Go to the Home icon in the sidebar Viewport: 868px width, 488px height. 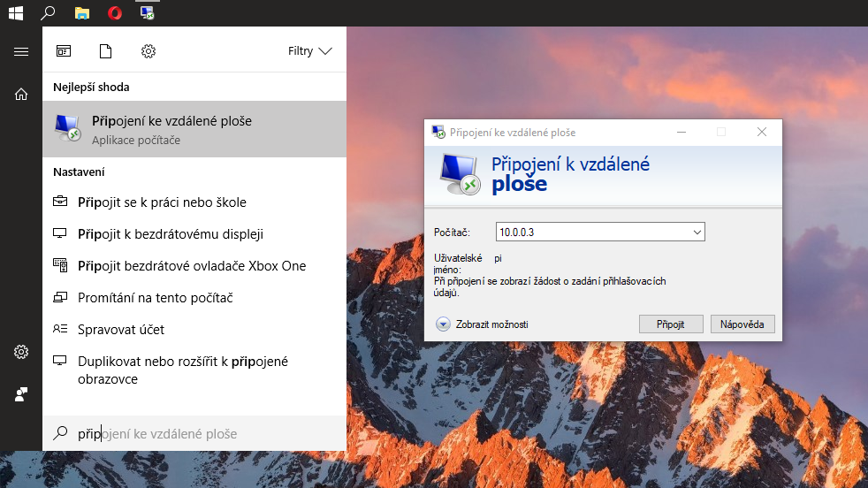click(21, 95)
